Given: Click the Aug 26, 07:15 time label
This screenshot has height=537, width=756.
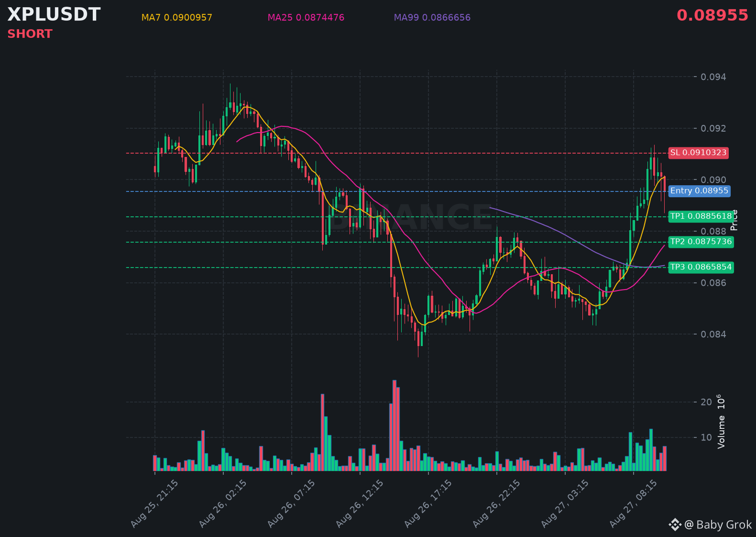Looking at the screenshot, I should 291,503.
